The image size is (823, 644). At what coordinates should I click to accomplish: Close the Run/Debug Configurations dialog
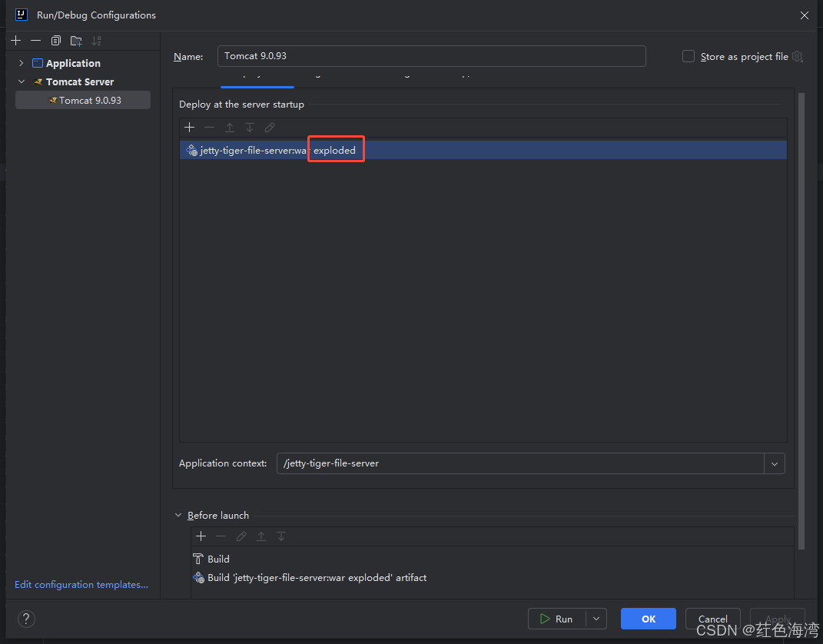tap(804, 15)
